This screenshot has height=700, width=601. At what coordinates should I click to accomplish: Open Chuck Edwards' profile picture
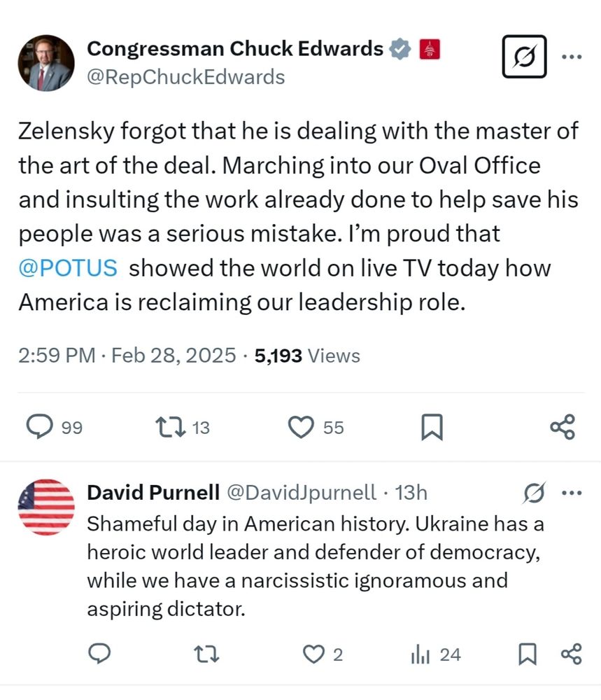pyautogui.click(x=46, y=63)
